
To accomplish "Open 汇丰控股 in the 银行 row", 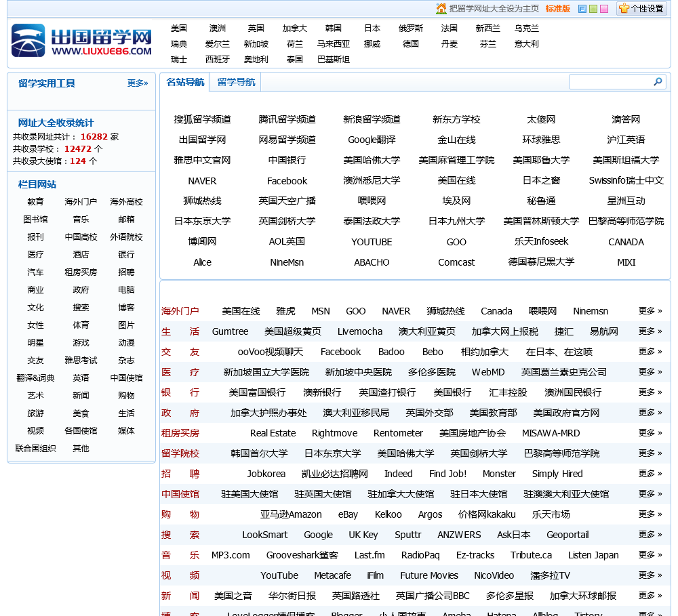I will click(508, 392).
